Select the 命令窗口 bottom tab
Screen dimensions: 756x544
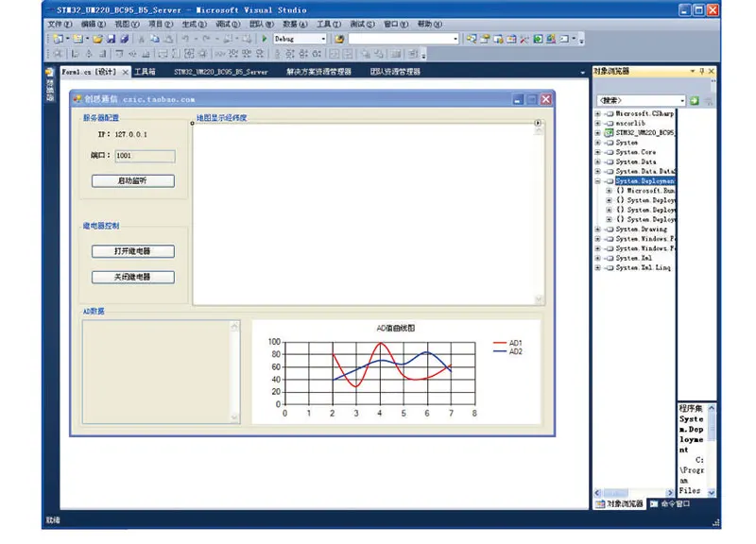click(x=670, y=504)
